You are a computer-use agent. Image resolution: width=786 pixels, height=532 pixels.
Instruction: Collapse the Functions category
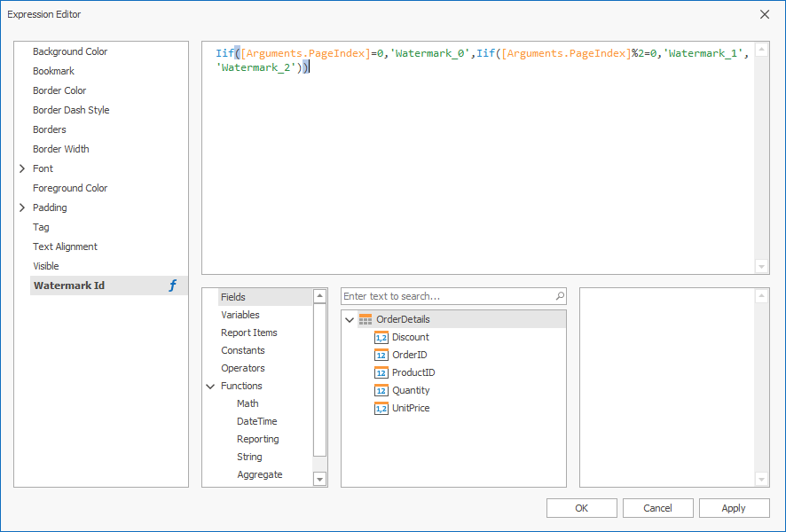click(x=210, y=386)
